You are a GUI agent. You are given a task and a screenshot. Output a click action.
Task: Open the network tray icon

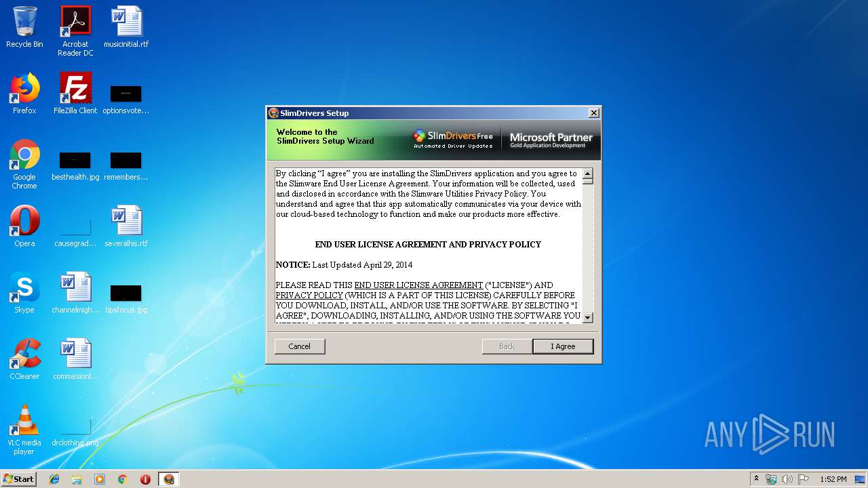[771, 479]
